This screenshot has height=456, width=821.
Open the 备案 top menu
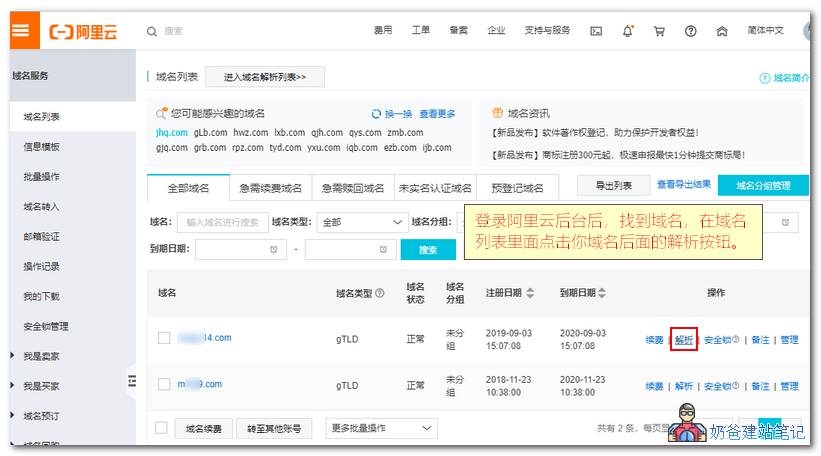458,30
